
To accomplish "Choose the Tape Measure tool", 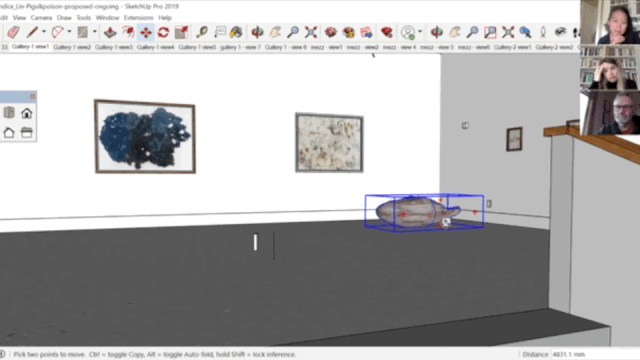I will tap(202, 32).
